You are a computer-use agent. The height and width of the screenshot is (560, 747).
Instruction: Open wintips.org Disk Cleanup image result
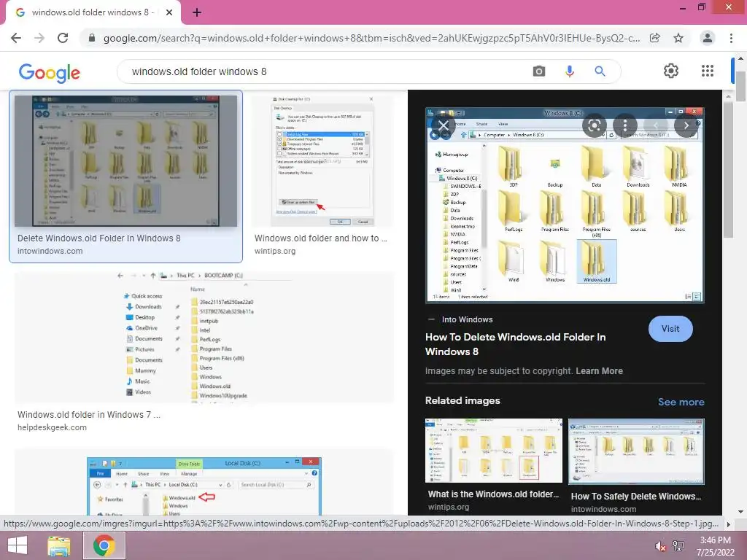[x=323, y=160]
